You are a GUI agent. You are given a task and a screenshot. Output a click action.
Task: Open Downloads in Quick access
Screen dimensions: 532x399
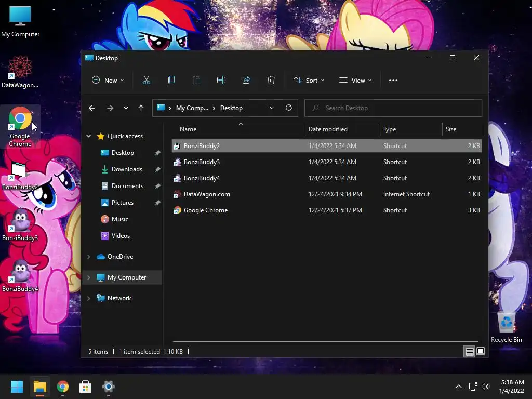tap(127, 169)
